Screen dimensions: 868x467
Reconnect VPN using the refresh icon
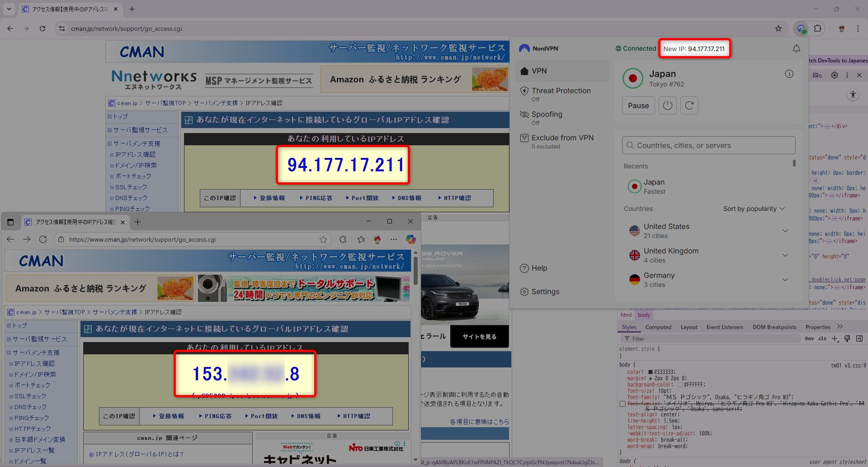(689, 105)
